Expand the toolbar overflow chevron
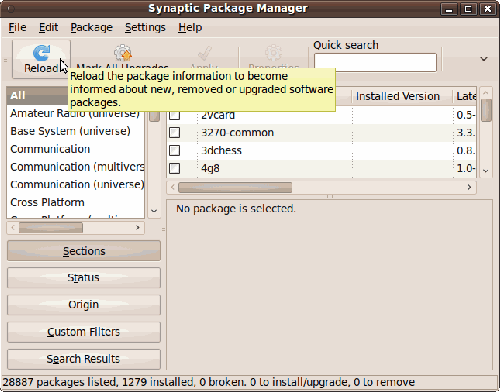 tap(484, 59)
